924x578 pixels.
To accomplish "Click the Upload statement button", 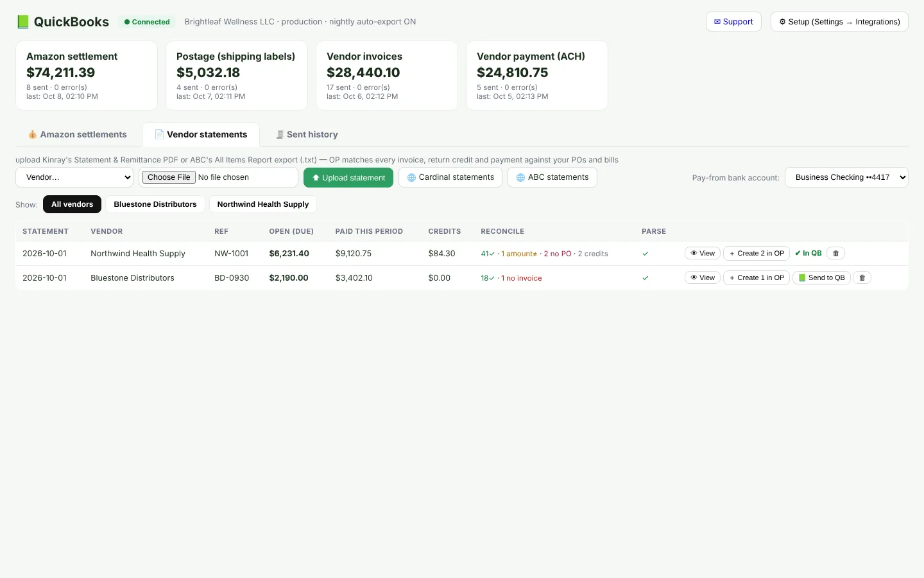I will coord(348,177).
